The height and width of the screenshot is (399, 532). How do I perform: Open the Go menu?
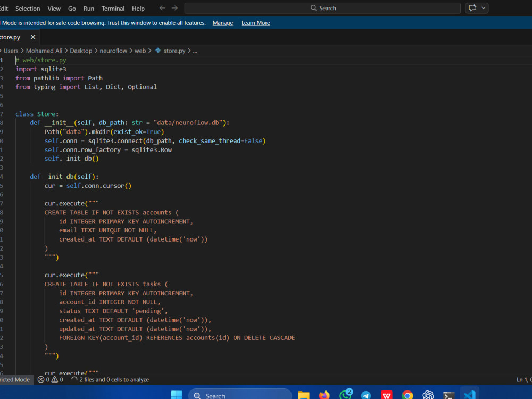point(72,9)
